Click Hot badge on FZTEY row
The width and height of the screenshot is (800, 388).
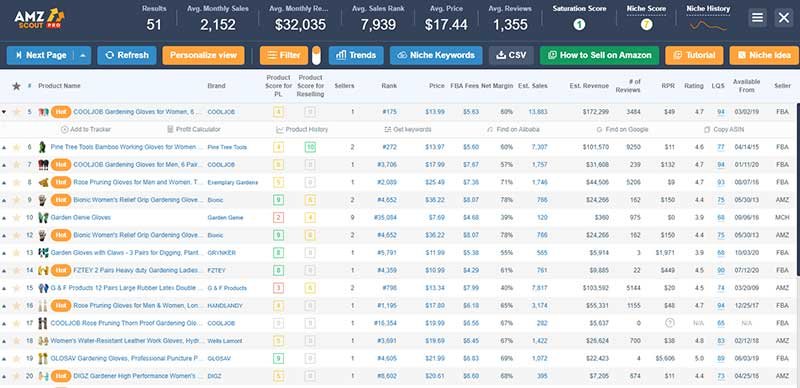[61, 271]
